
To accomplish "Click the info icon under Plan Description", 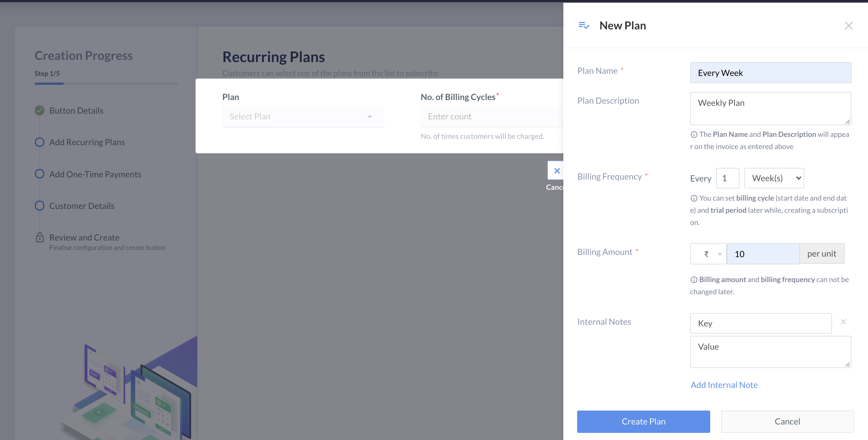I will tap(694, 134).
